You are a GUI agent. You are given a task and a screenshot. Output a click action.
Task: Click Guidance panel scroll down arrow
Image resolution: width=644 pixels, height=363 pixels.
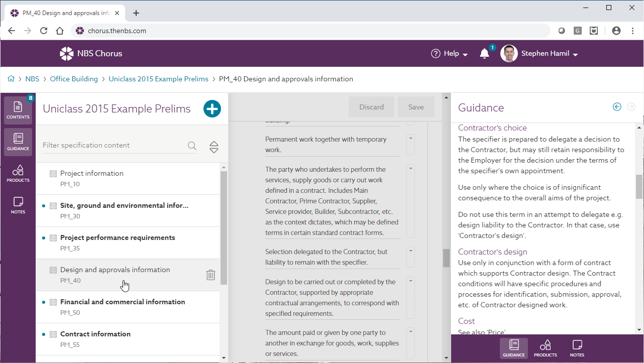639,330
